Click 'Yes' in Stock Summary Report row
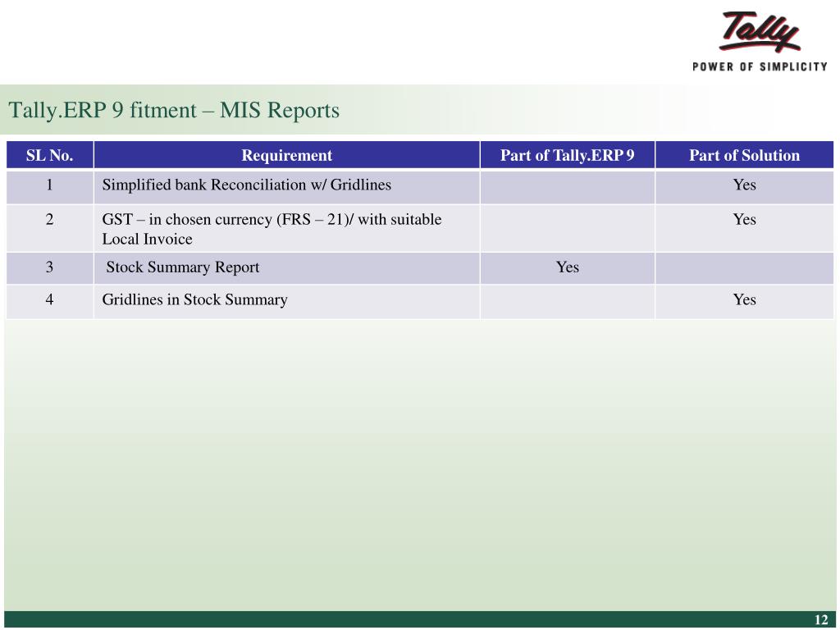Viewport: 840px width, 630px height. click(568, 267)
